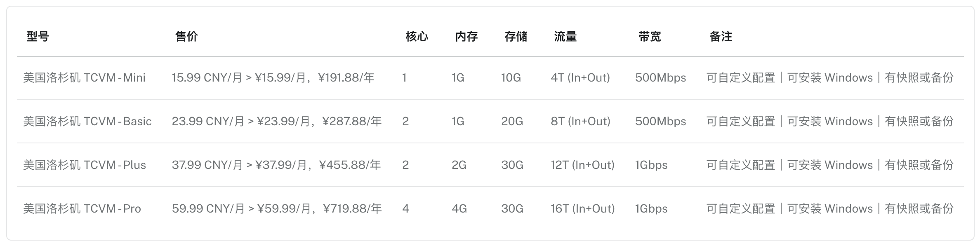
Task: Click the 备注 column header
Action: [721, 37]
